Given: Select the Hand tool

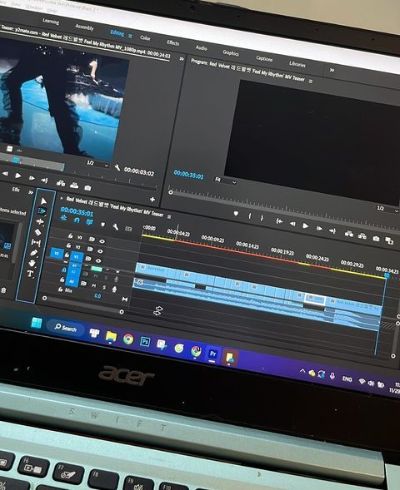Looking at the screenshot, I should click(32, 263).
